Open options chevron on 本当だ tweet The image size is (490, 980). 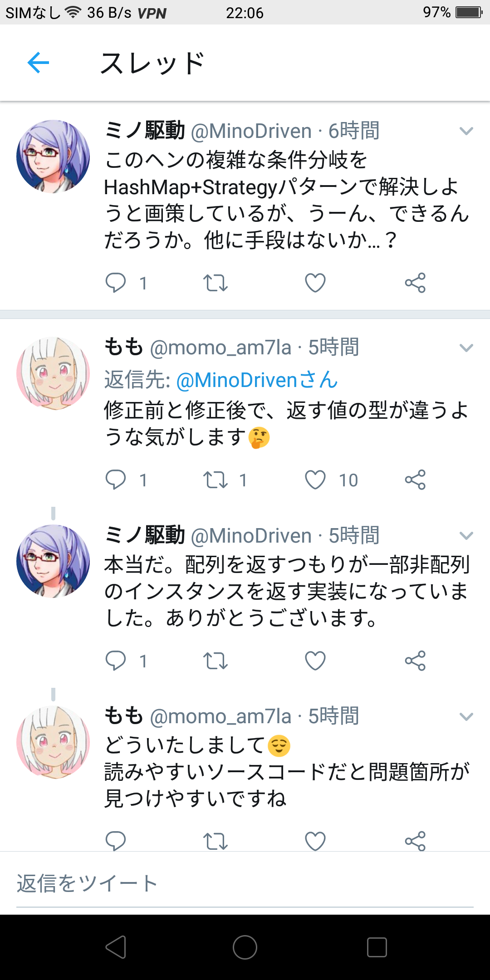(x=466, y=536)
